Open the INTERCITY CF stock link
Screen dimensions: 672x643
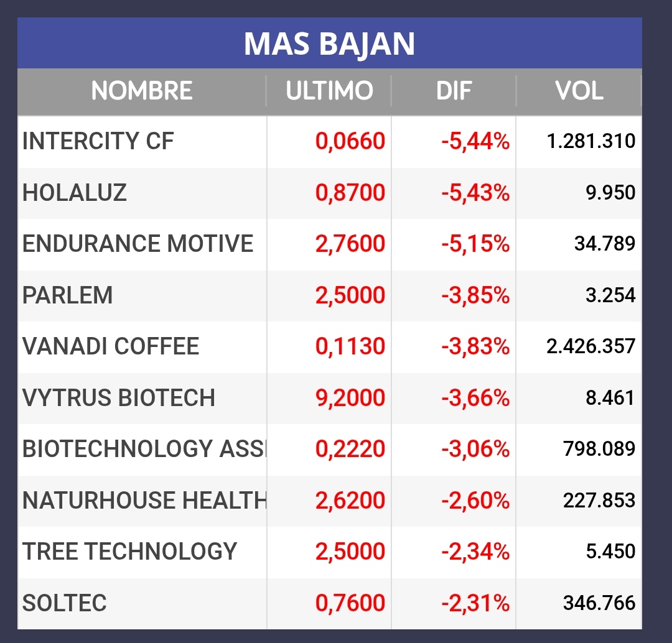[x=98, y=142]
